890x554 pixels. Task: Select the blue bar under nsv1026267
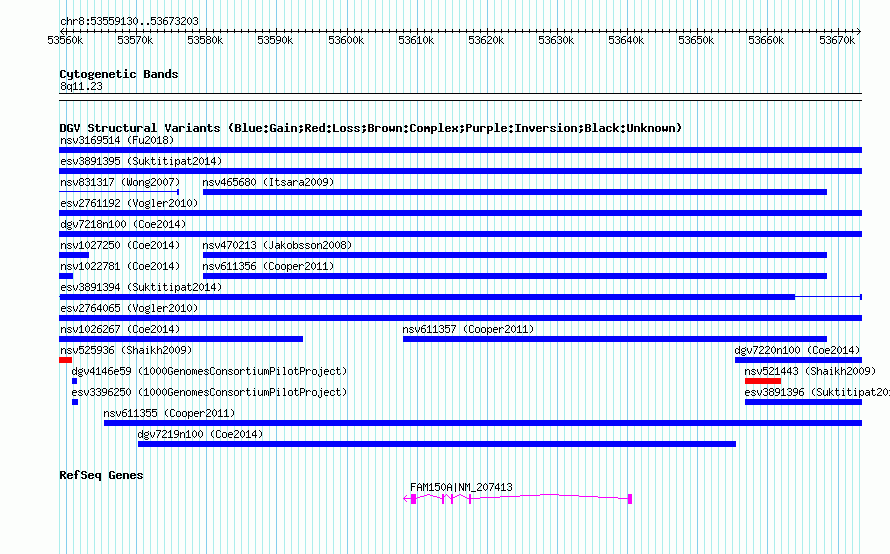coord(181,339)
